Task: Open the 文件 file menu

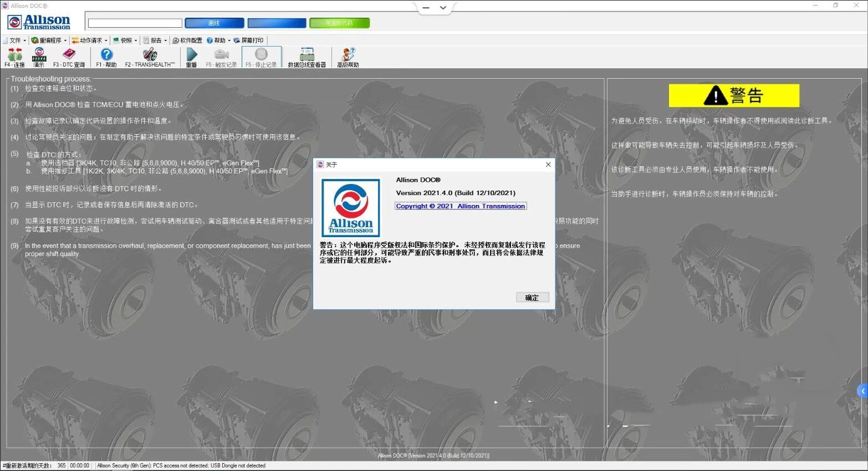Action: [14, 40]
